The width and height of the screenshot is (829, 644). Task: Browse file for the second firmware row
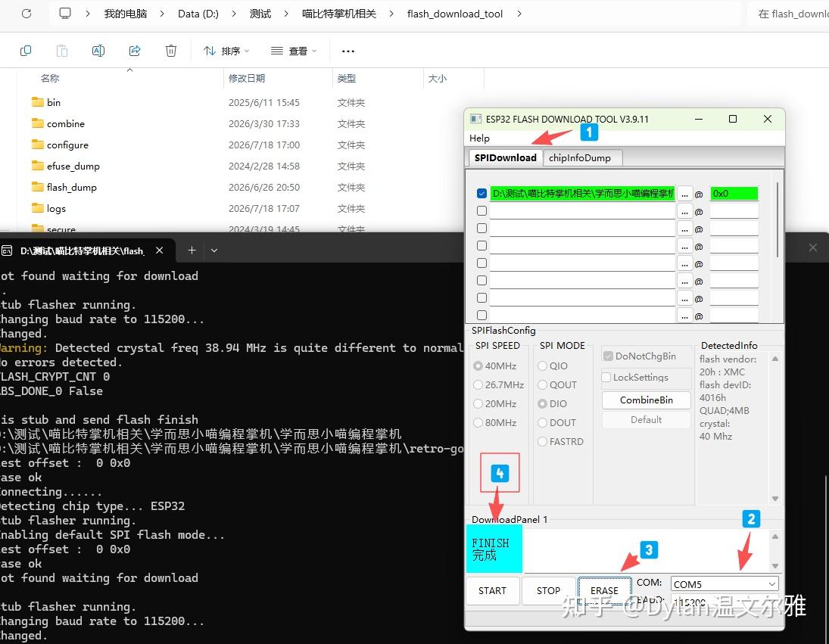coord(684,211)
